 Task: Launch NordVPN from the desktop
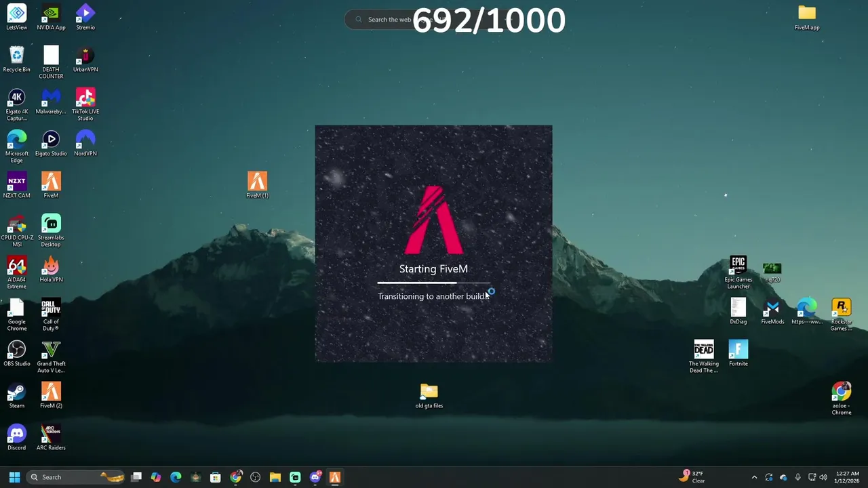click(x=85, y=144)
